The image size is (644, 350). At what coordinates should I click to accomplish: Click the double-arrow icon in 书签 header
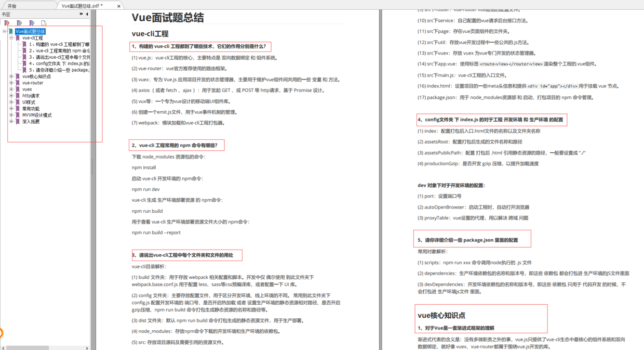[81, 15]
